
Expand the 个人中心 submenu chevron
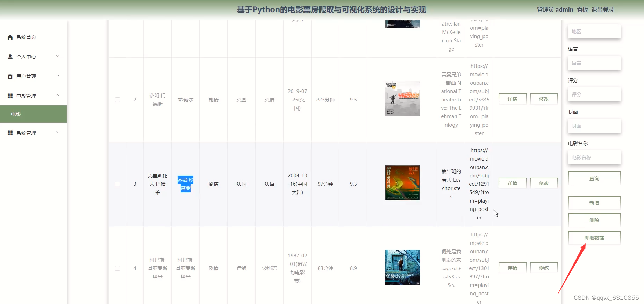[58, 56]
